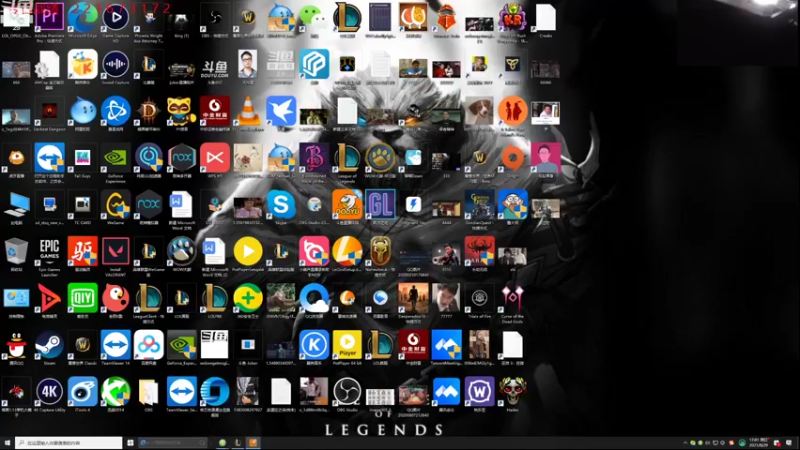Open GuardianQuest shortcut
Image resolution: width=800 pixels, height=450 pixels.
[x=479, y=205]
